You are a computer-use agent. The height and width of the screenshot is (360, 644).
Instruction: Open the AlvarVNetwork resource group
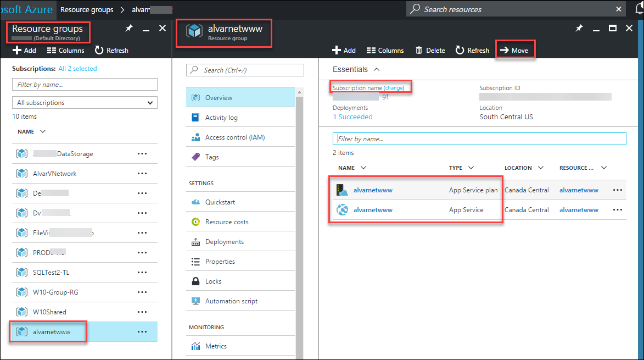tap(54, 174)
